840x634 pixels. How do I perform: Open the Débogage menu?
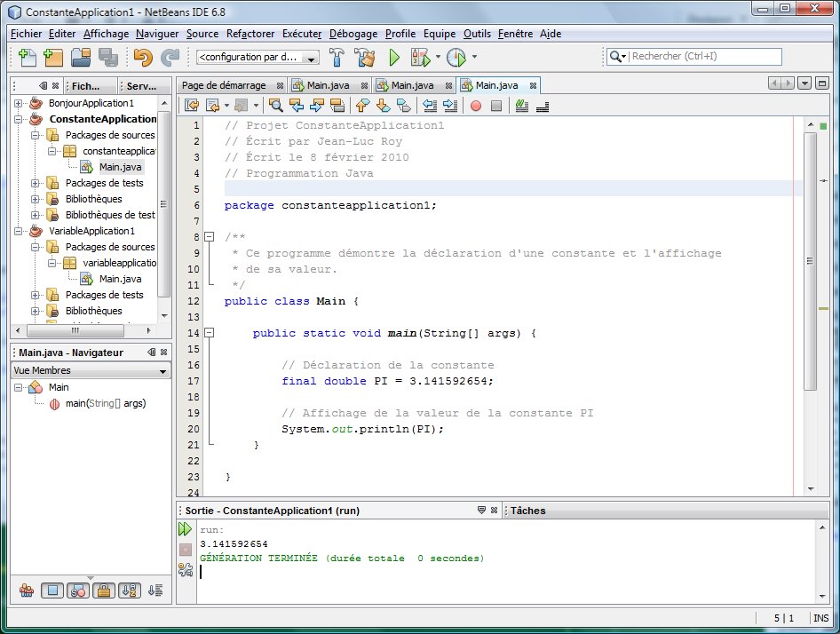pos(353,34)
